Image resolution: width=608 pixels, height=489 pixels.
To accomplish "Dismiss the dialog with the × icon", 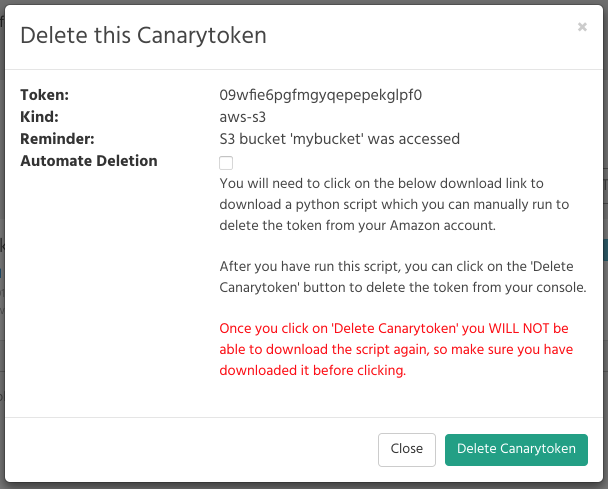I will click(x=582, y=27).
